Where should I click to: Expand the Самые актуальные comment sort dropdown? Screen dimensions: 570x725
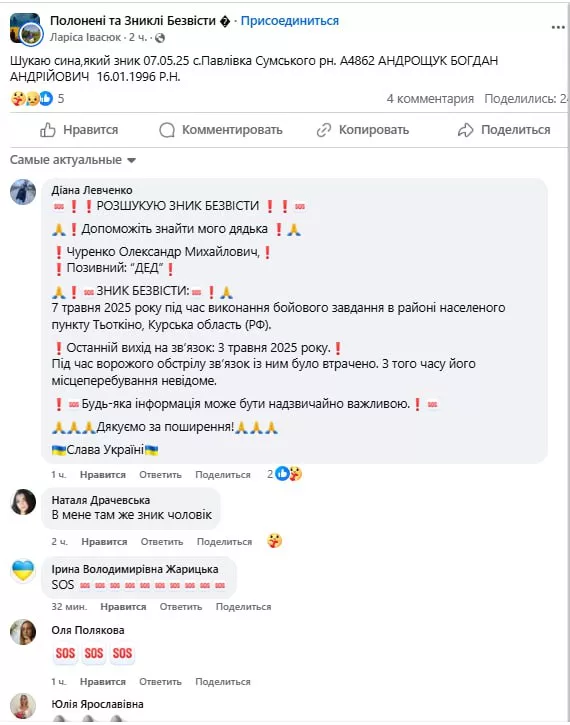(73, 160)
